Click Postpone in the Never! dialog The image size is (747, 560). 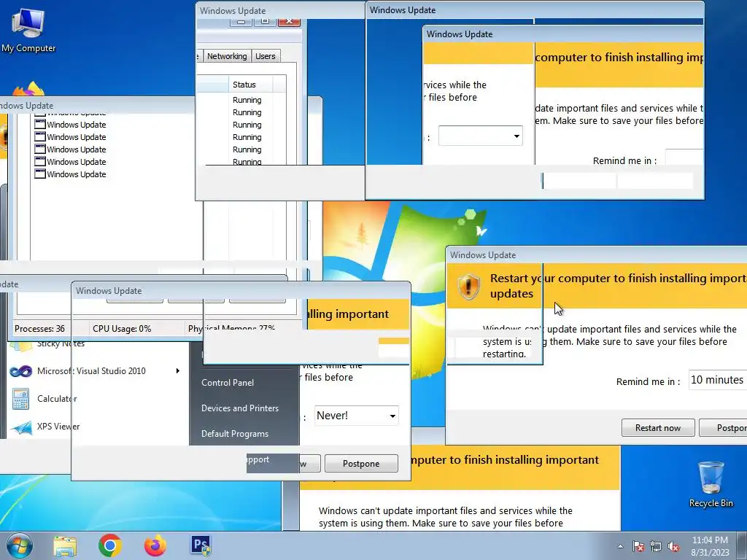pos(361,463)
